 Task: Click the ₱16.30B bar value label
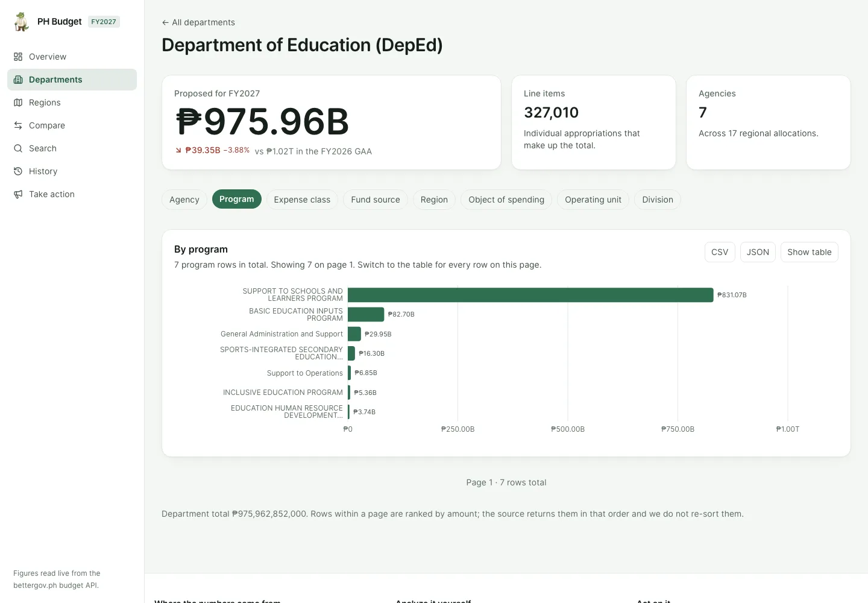[x=371, y=353]
